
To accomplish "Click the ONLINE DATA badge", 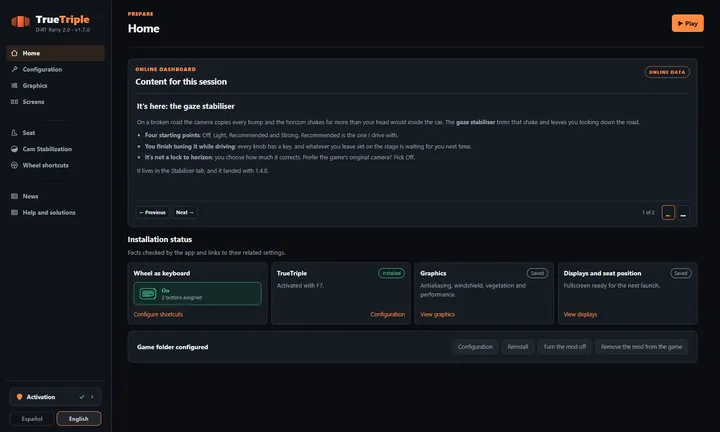I will (x=667, y=72).
